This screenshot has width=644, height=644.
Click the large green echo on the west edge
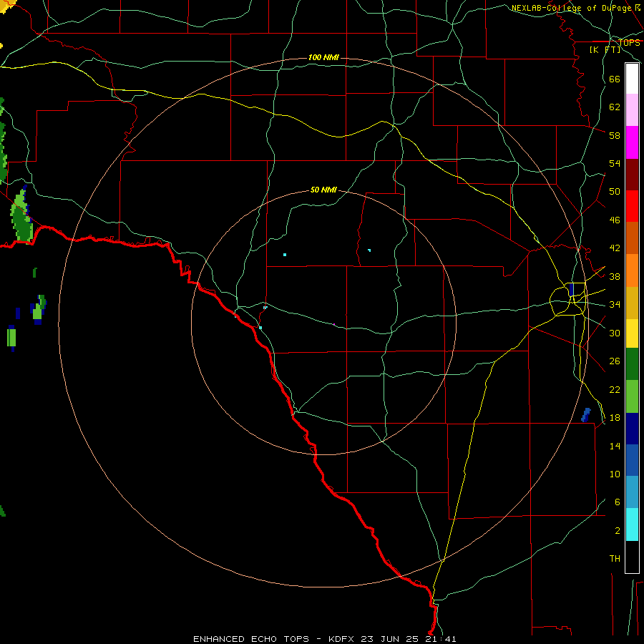[x=21, y=216]
